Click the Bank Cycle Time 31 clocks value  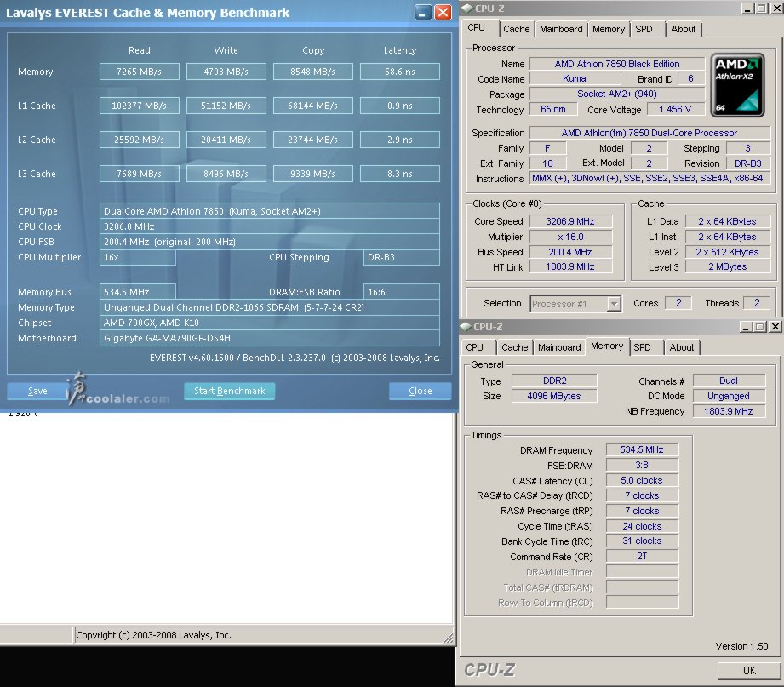coord(642,541)
